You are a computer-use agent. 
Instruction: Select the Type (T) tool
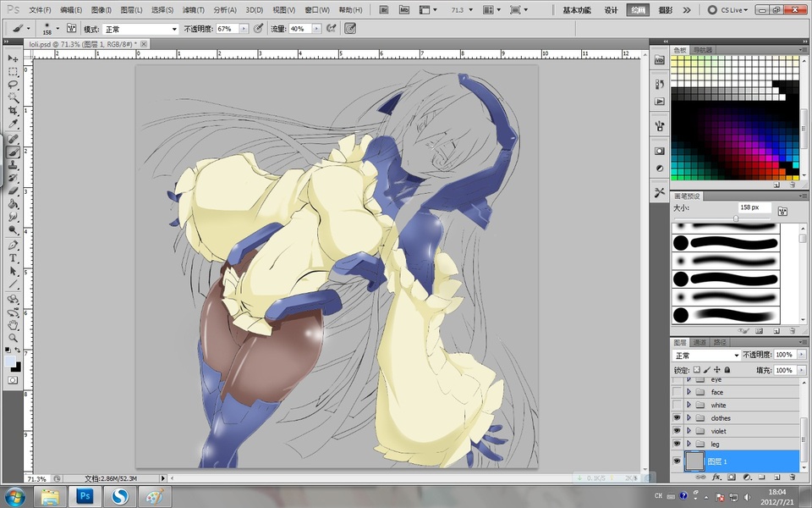14,257
